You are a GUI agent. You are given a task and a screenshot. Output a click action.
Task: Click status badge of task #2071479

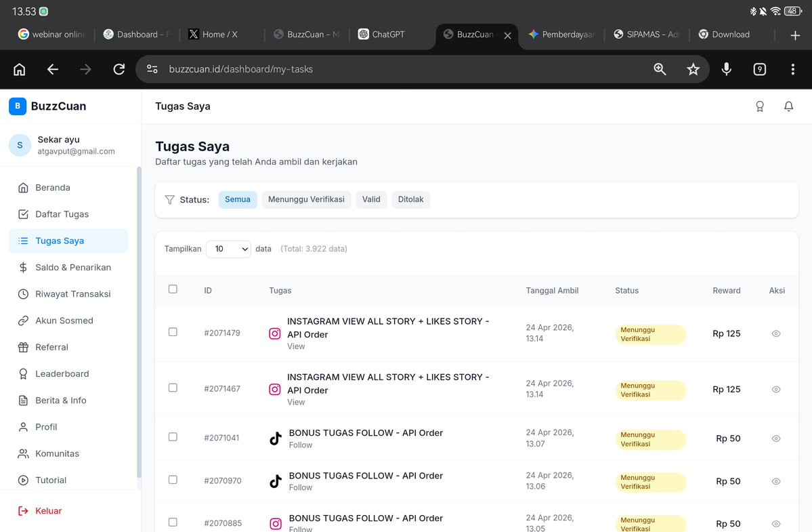[650, 334]
